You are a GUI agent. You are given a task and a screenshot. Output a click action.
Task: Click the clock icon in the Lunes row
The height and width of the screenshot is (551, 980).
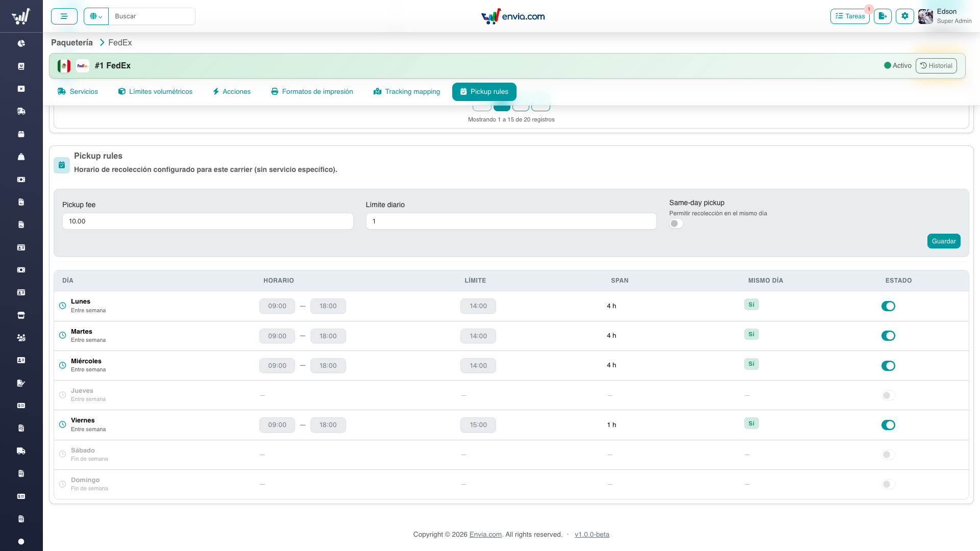63,306
